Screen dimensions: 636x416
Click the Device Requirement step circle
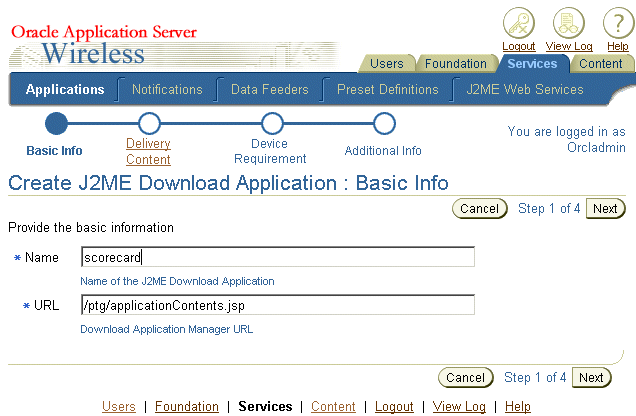coord(272,123)
